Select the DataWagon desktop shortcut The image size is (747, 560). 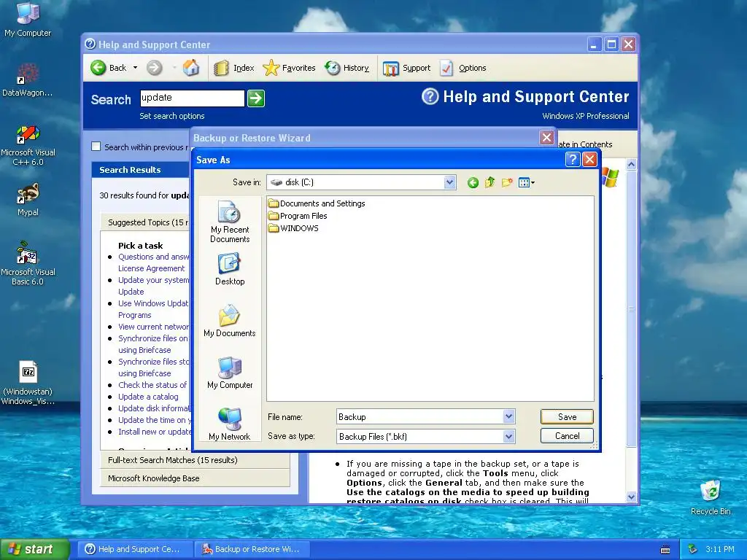point(27,80)
